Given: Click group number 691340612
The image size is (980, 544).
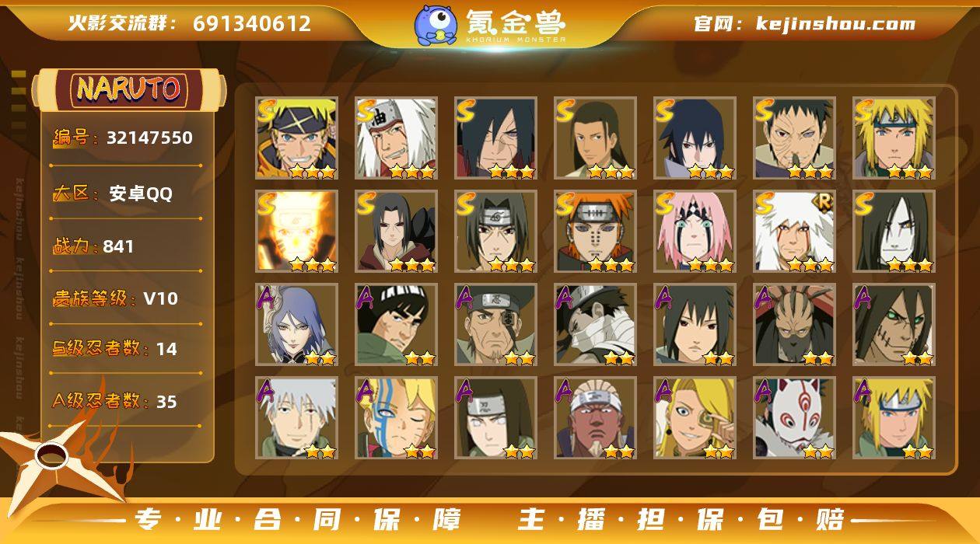Looking at the screenshot, I should 252,23.
